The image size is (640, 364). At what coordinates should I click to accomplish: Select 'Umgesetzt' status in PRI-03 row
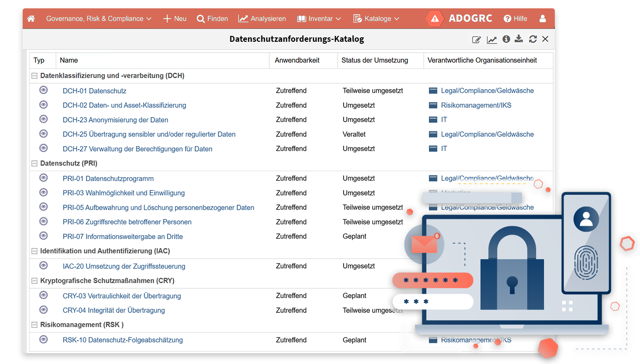point(359,193)
